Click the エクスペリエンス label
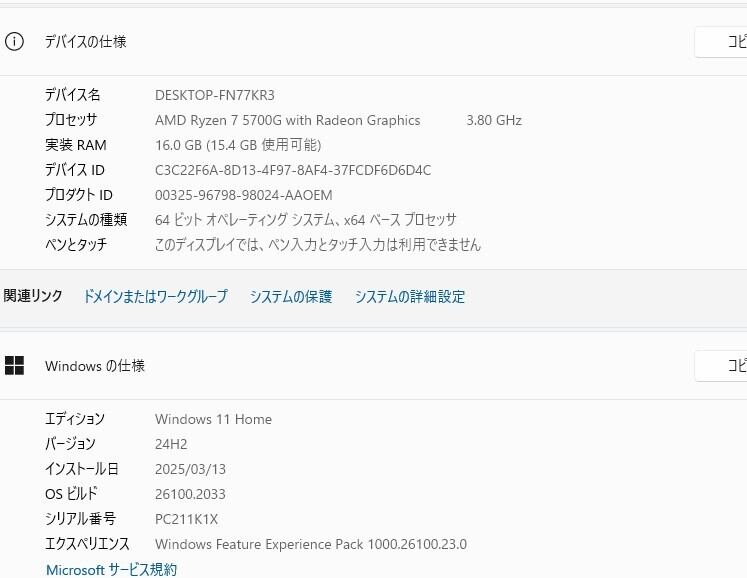This screenshot has height=578, width=747. pyautogui.click(x=87, y=544)
